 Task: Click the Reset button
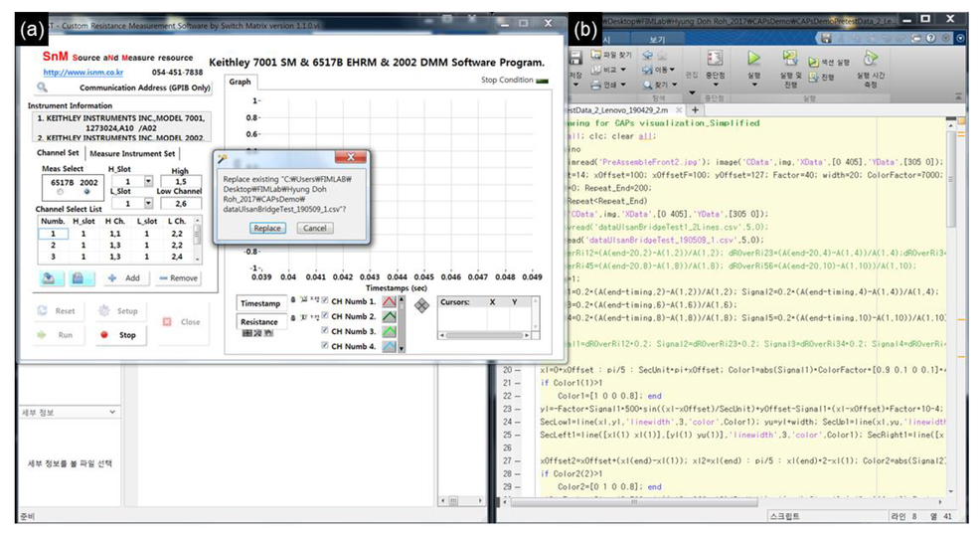click(57, 311)
